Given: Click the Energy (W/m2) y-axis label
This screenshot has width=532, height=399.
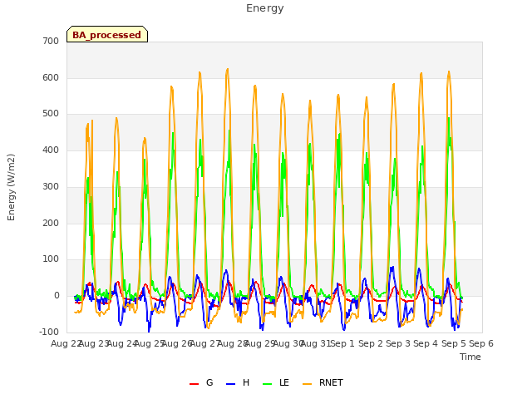Looking at the screenshot, I should pos(11,187).
